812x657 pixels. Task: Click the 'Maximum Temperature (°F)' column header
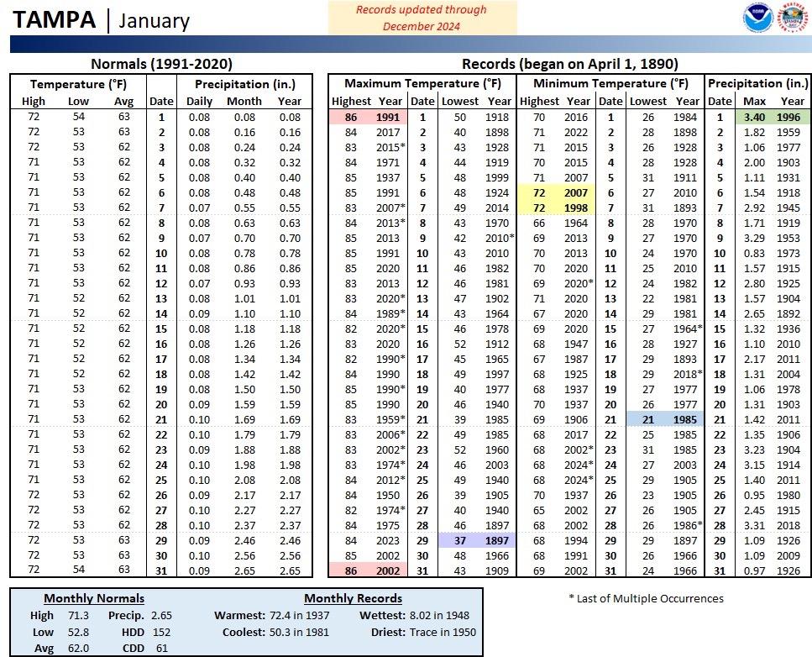click(422, 83)
